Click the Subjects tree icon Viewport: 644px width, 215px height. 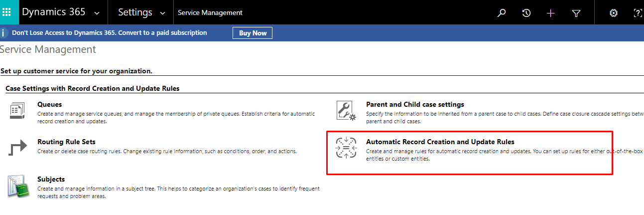[x=17, y=186]
